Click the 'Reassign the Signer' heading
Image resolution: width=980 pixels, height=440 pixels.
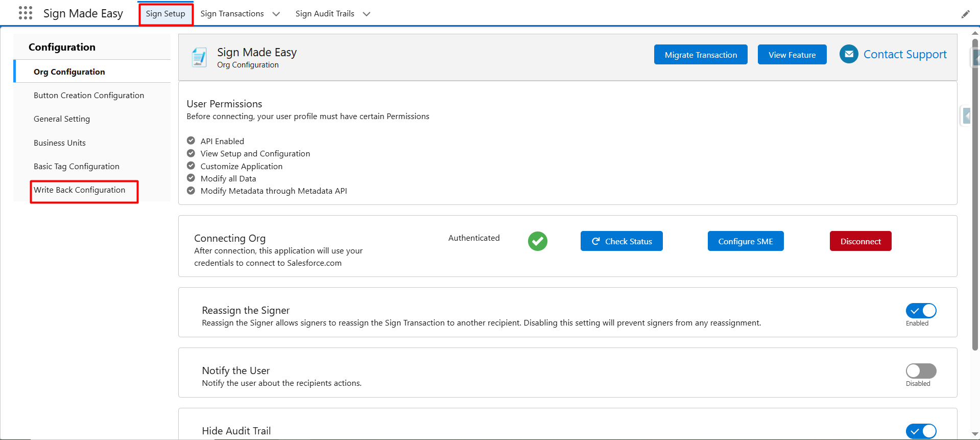click(246, 310)
